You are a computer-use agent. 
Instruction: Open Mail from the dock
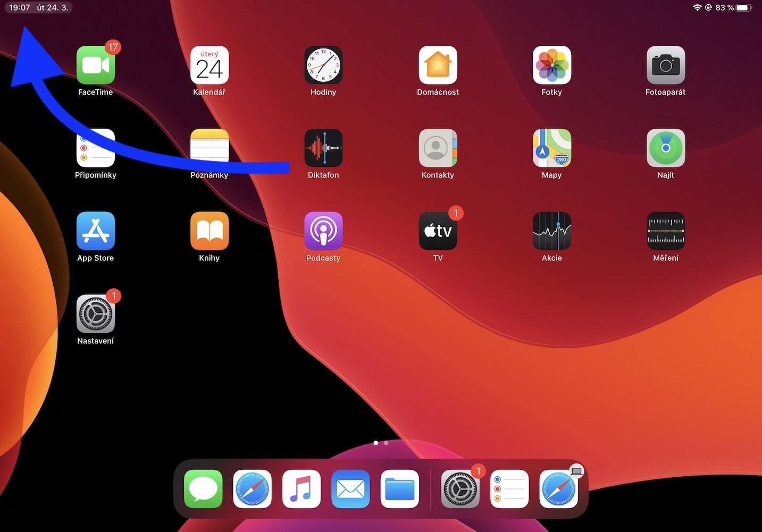tap(350, 489)
